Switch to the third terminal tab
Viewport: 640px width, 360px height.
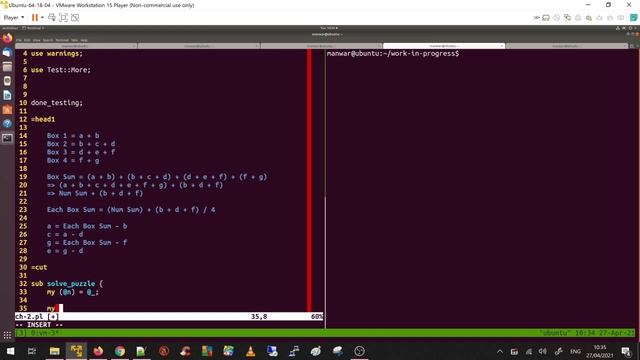tap(321, 46)
